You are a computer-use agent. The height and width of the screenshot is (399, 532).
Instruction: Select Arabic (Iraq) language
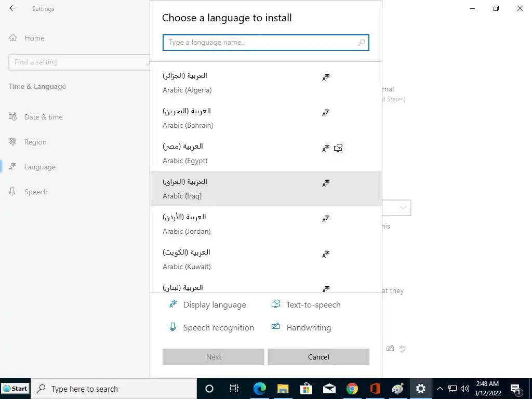(265, 189)
